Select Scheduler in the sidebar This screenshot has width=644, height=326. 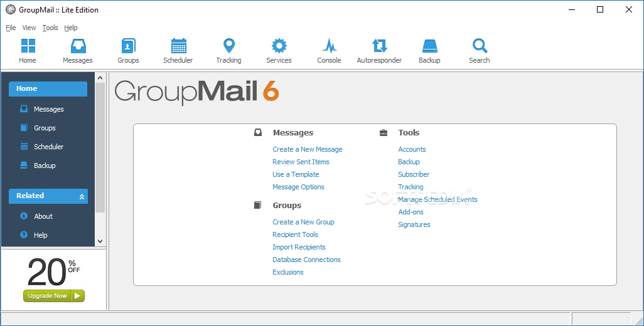coord(48,147)
